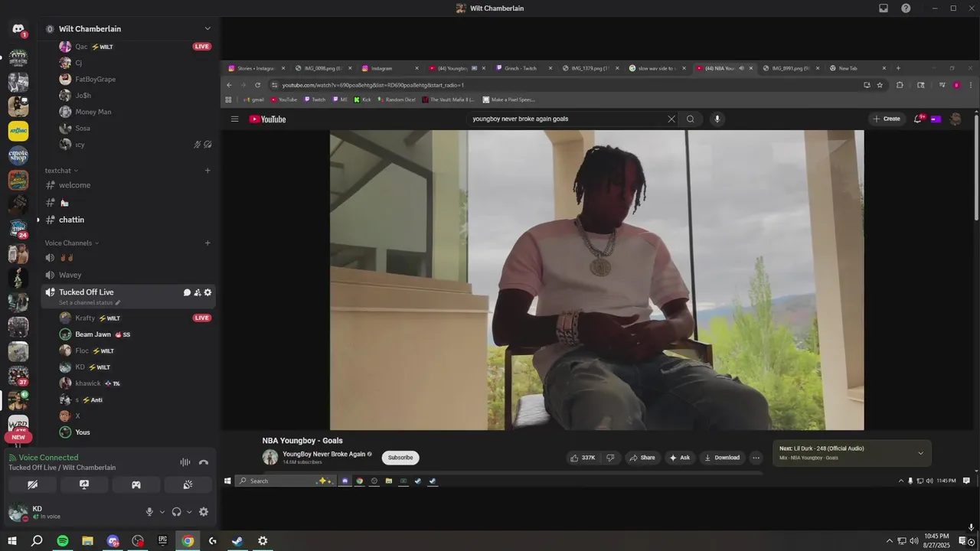Open the Windows Start menu

(12, 541)
